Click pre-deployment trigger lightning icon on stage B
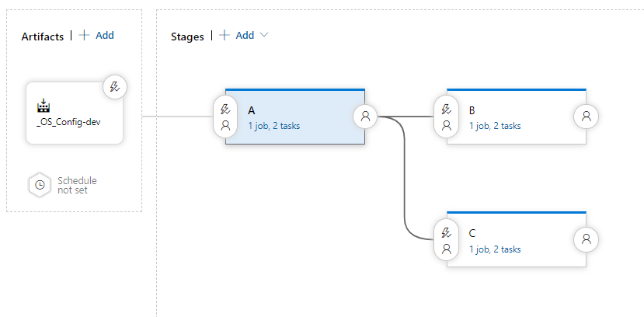Viewport: 644px width, 317px height. click(x=446, y=110)
